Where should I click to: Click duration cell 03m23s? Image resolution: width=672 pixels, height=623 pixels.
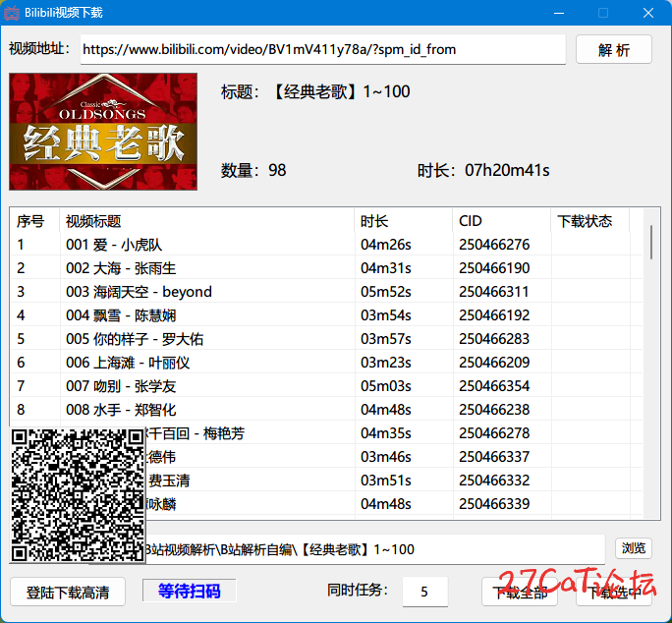point(386,363)
